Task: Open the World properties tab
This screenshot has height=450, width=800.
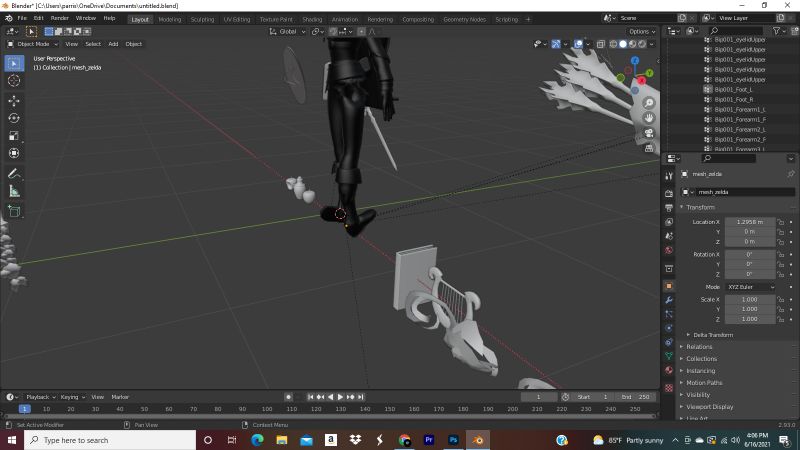Action: click(x=669, y=250)
